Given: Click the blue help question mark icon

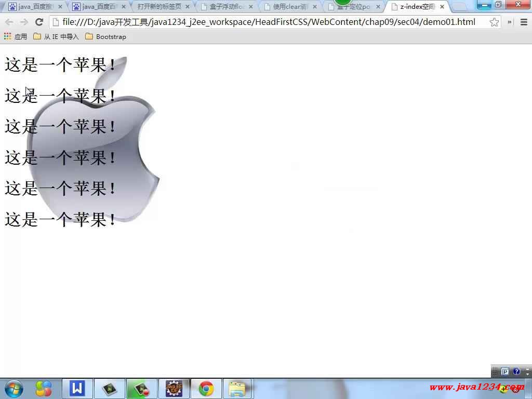Looking at the screenshot, I should point(516,371).
